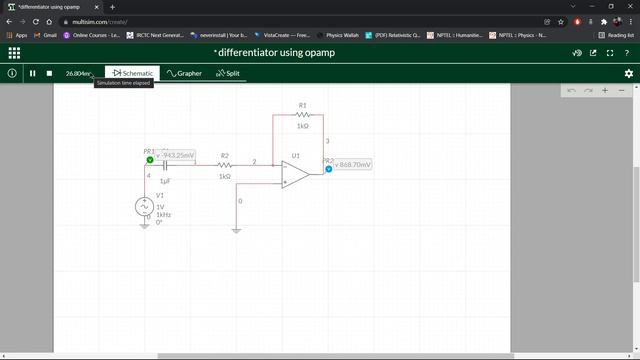Image resolution: width=640 pixels, height=360 pixels.
Task: Zoom in on the schematic
Action: 605,91
